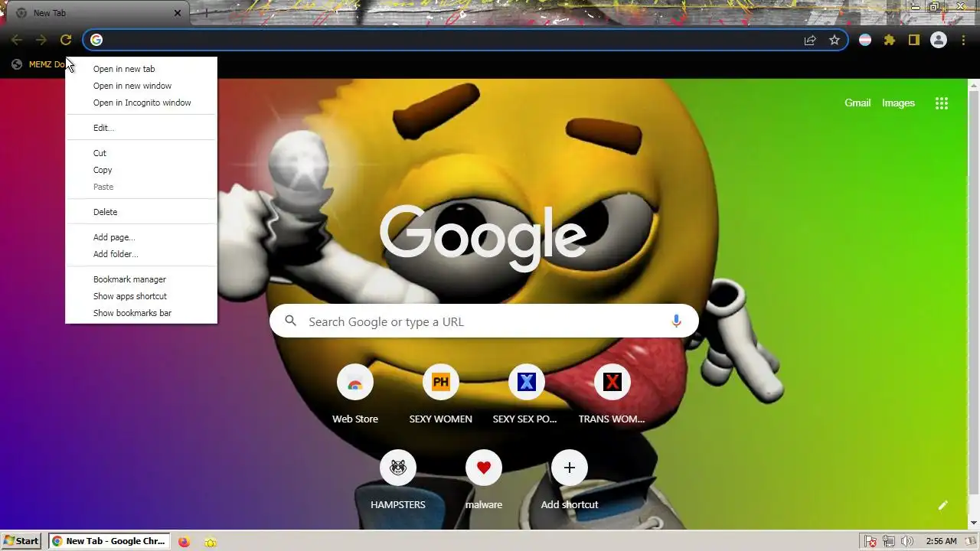The image size is (980, 551).
Task: Click the Google icon in address bar
Action: tap(96, 40)
